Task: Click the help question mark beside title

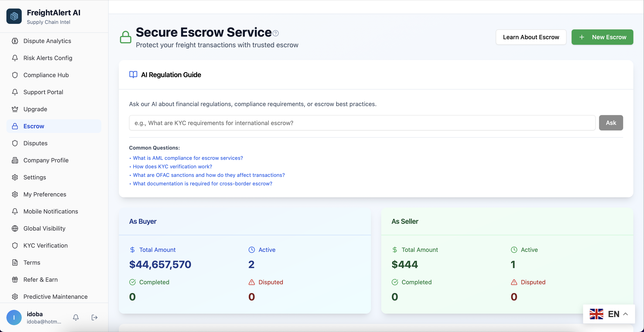Action: 276,33
